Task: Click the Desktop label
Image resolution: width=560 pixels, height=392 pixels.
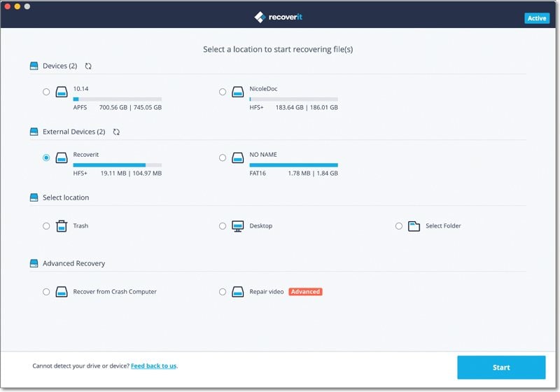Action: pos(260,225)
